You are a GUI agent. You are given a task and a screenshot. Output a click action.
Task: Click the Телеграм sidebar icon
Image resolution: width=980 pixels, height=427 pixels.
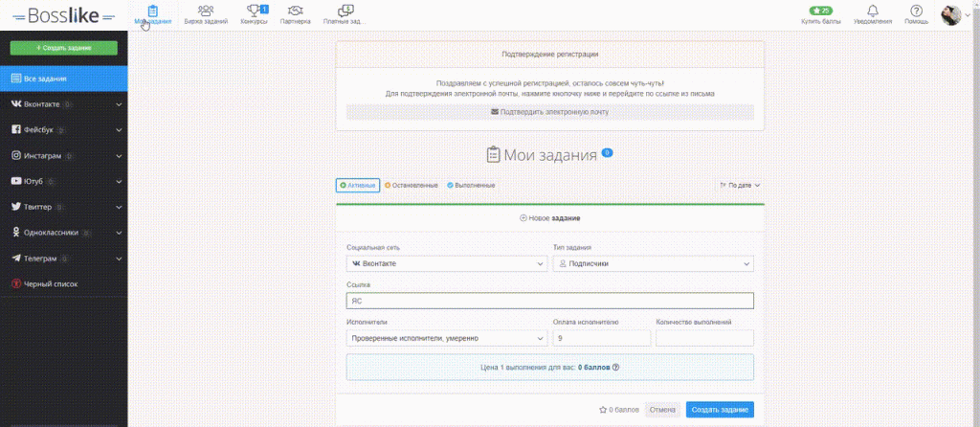point(17,258)
